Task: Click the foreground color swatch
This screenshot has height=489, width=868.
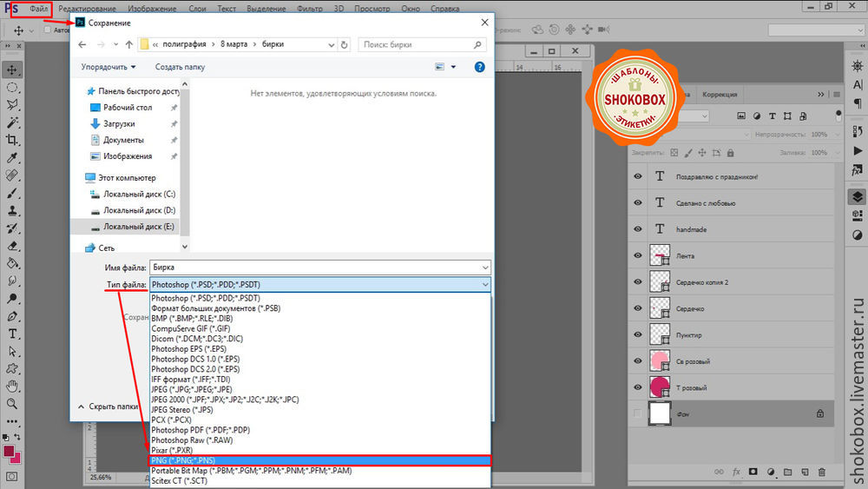Action: (10, 453)
